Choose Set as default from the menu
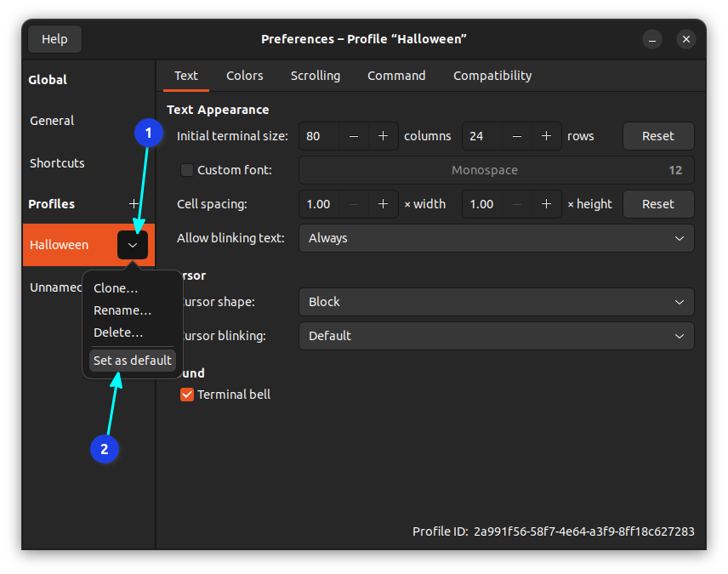 point(132,360)
